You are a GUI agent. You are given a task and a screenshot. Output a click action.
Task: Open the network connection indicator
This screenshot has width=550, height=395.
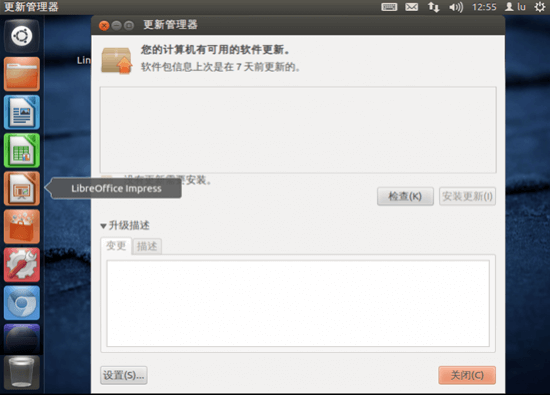(434, 7)
